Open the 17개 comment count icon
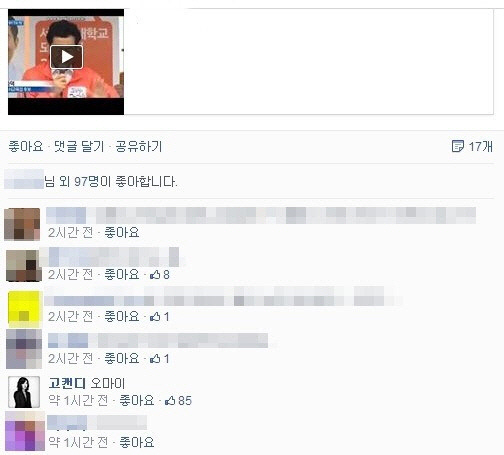This screenshot has width=504, height=455. [x=457, y=146]
